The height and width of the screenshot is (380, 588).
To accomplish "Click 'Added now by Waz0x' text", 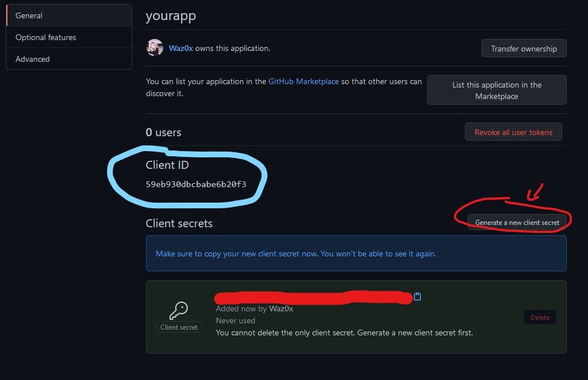I will [x=254, y=309].
